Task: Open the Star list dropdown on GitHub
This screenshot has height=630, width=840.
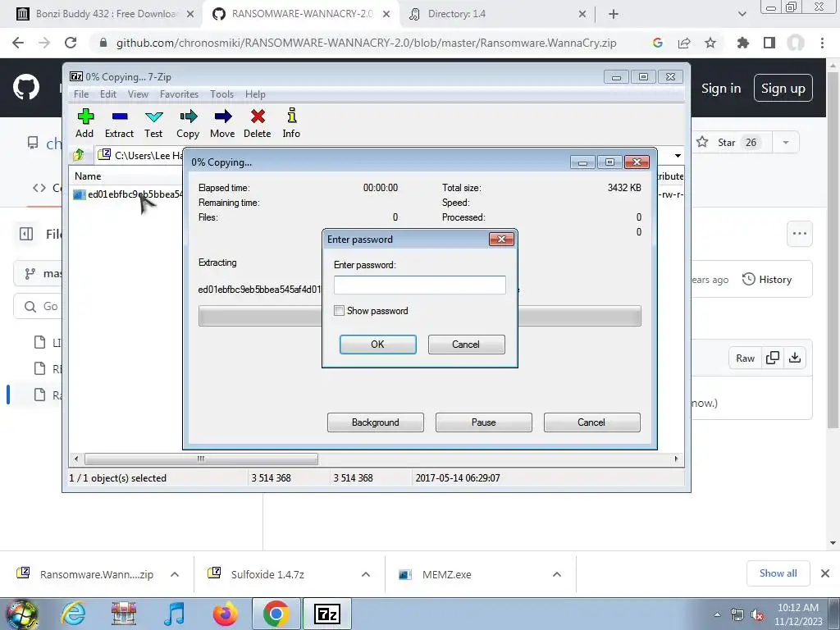Action: pyautogui.click(x=785, y=143)
